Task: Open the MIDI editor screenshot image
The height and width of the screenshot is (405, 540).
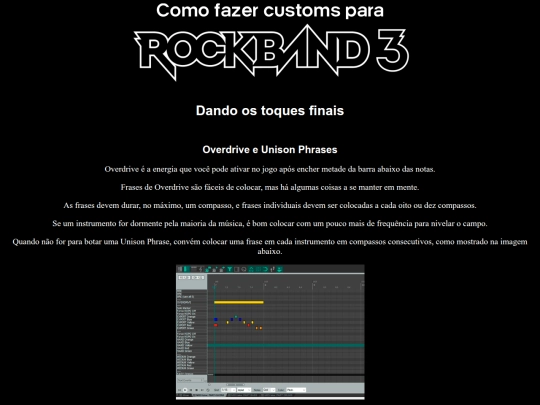Action: tap(270, 332)
